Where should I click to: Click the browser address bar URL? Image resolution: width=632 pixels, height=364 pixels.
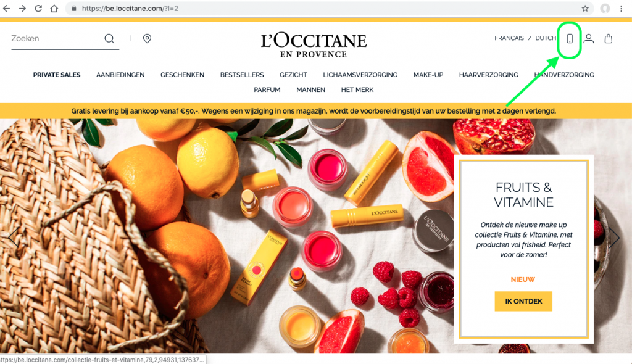point(130,9)
